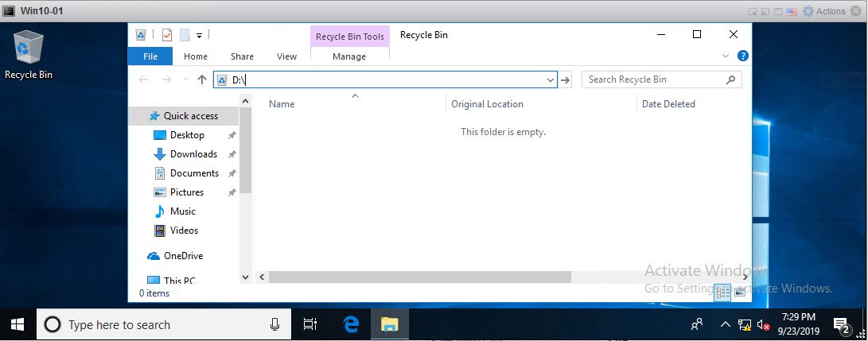The height and width of the screenshot is (341, 868).
Task: Click the Properties quick access toolbar icon
Action: pos(166,35)
